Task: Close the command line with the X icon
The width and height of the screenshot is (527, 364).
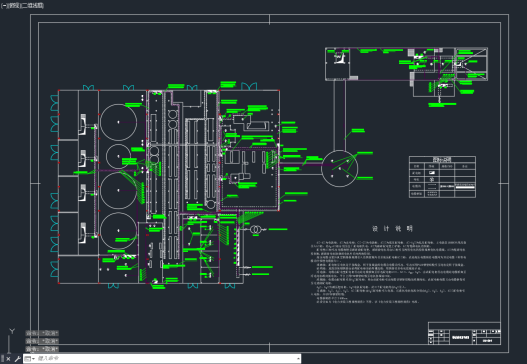Action: [x=8, y=359]
